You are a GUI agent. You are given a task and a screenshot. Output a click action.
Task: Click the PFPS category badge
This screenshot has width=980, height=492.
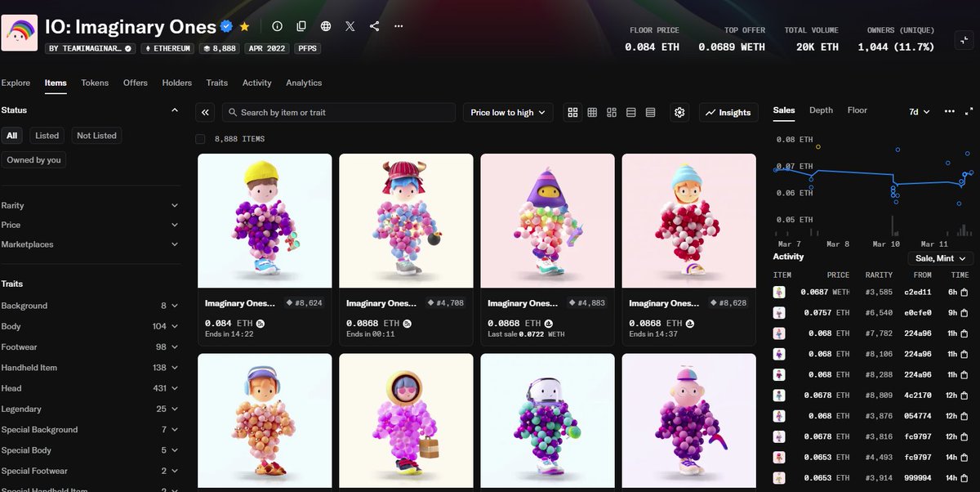(x=307, y=48)
